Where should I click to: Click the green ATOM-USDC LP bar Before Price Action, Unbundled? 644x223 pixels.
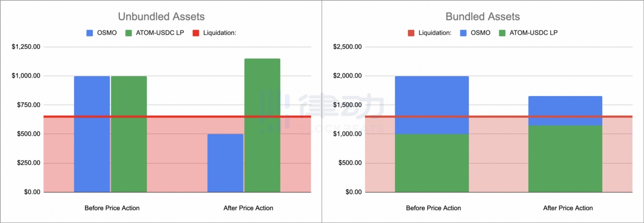coord(129,134)
